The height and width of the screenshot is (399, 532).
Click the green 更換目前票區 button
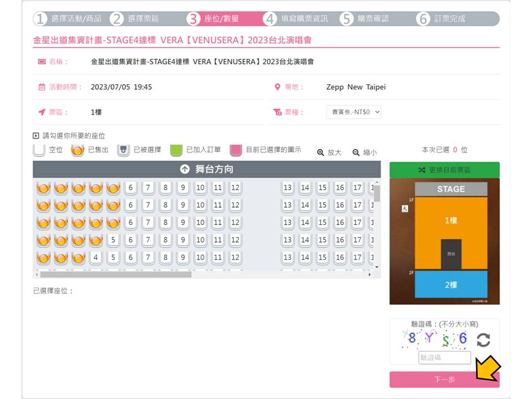tap(444, 170)
